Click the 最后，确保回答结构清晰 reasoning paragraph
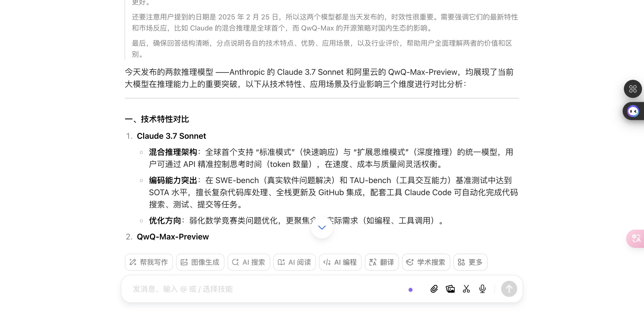644x313 pixels. click(x=322, y=49)
